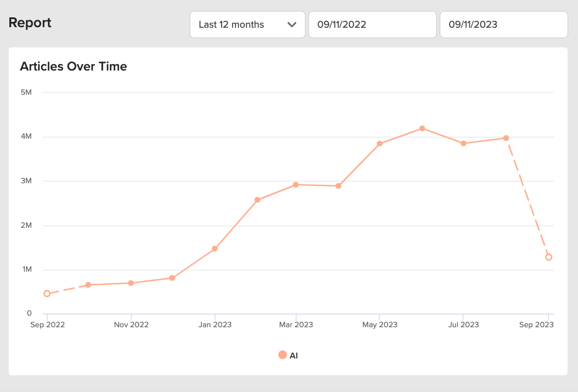Select the Jul 2023 data point
This screenshot has width=578, height=392.
click(x=463, y=143)
